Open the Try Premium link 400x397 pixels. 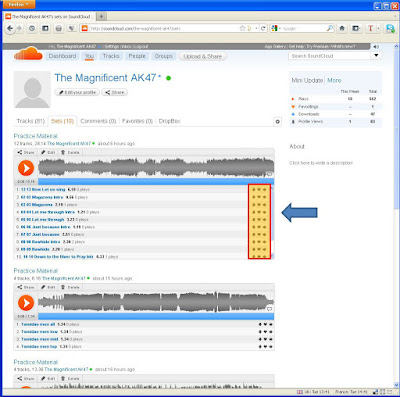pyautogui.click(x=317, y=47)
